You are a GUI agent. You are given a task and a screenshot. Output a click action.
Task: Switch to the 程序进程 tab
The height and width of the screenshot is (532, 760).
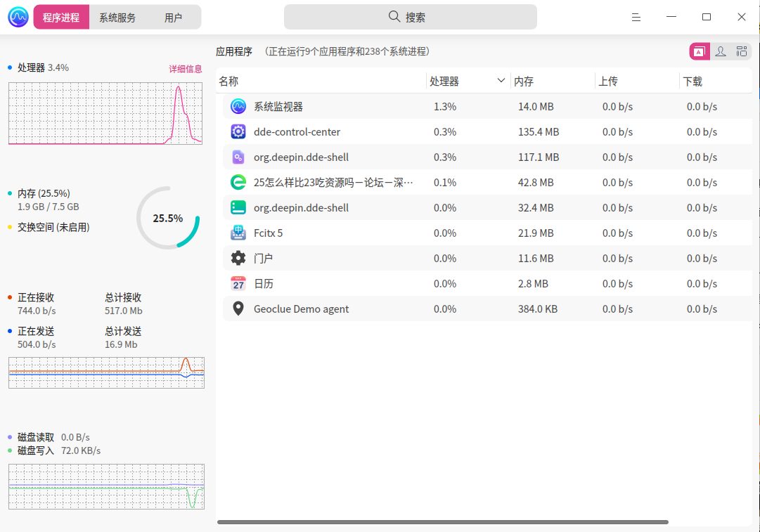[x=61, y=18]
